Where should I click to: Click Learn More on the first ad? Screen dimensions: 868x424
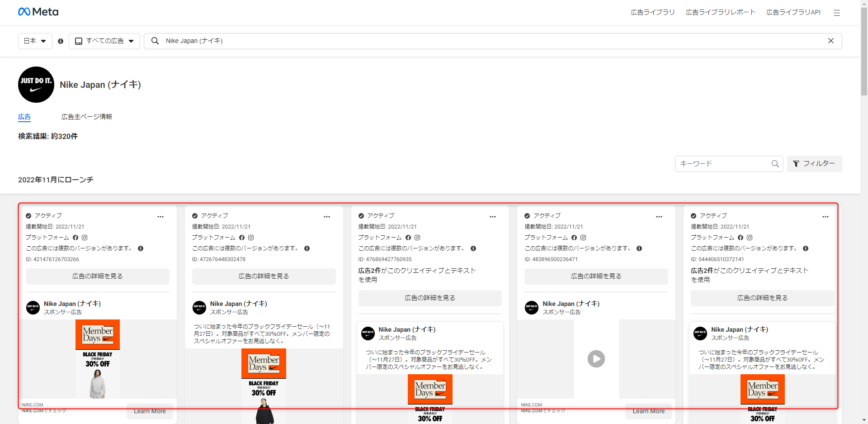pos(150,411)
